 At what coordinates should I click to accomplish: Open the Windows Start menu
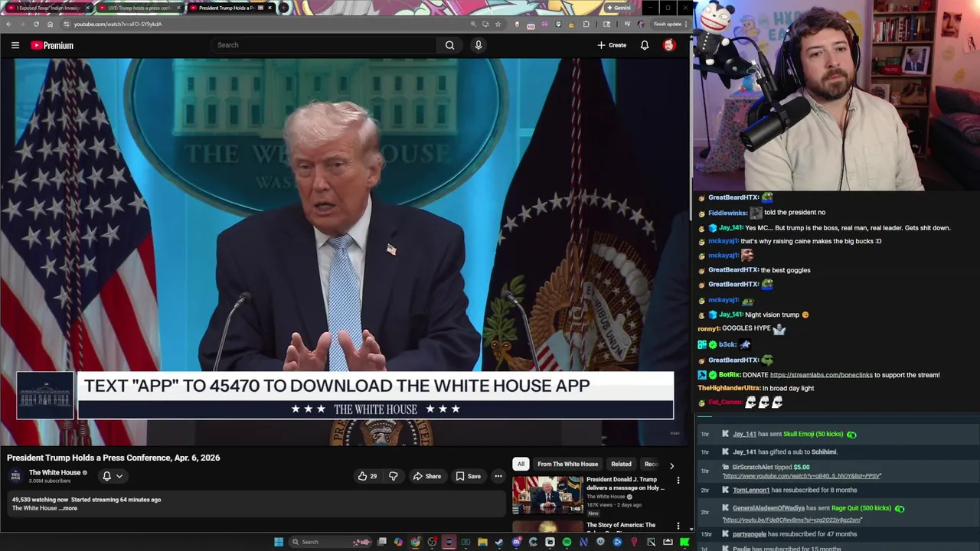(x=279, y=542)
